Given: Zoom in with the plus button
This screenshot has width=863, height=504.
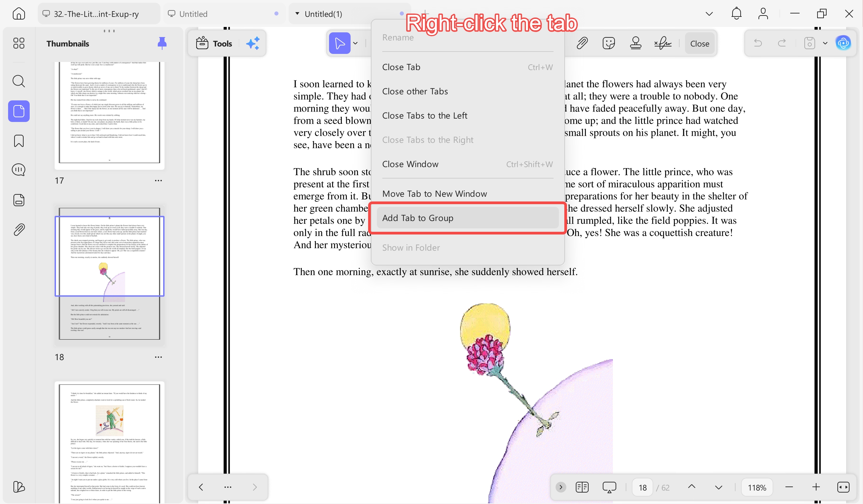Looking at the screenshot, I should [816, 487].
